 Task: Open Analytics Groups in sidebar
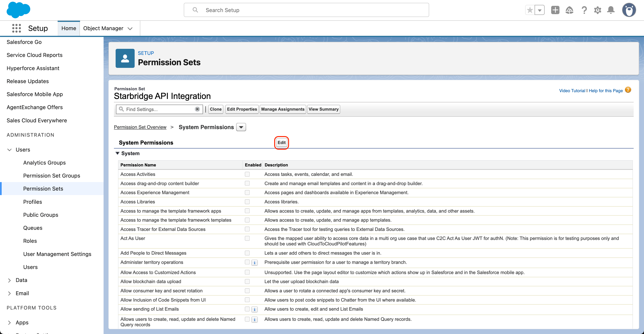click(44, 163)
